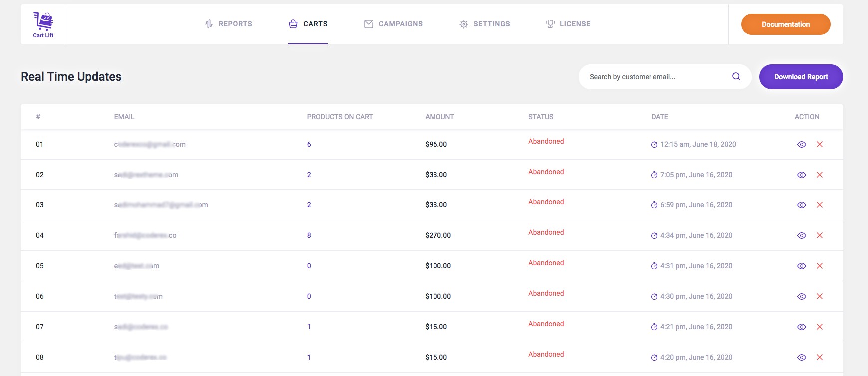This screenshot has width=868, height=376.
Task: Click products count 6 in row 01
Action: pyautogui.click(x=309, y=144)
